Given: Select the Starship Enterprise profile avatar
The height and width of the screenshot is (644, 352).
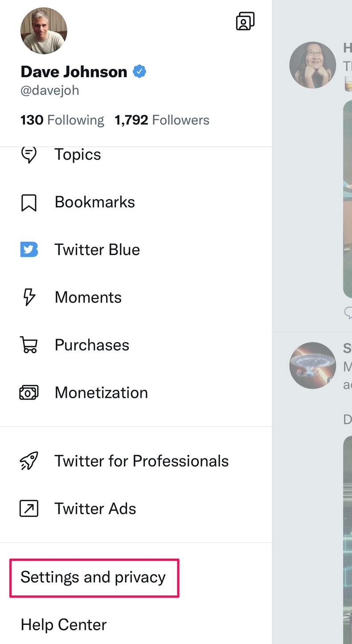Looking at the screenshot, I should pos(312,366).
